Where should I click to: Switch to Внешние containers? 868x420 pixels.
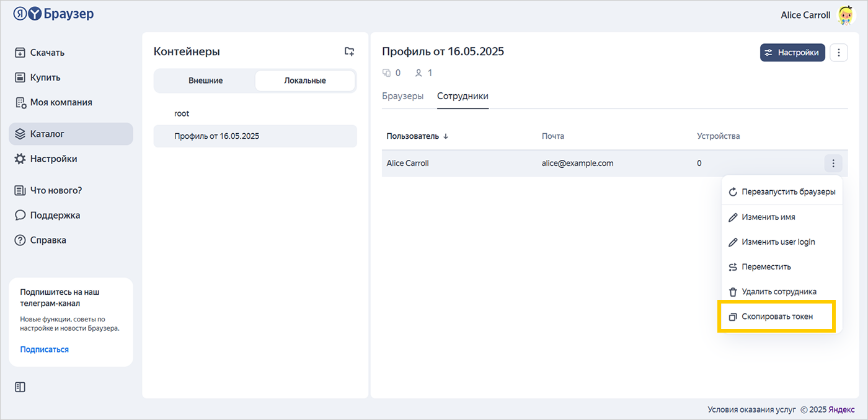205,81
